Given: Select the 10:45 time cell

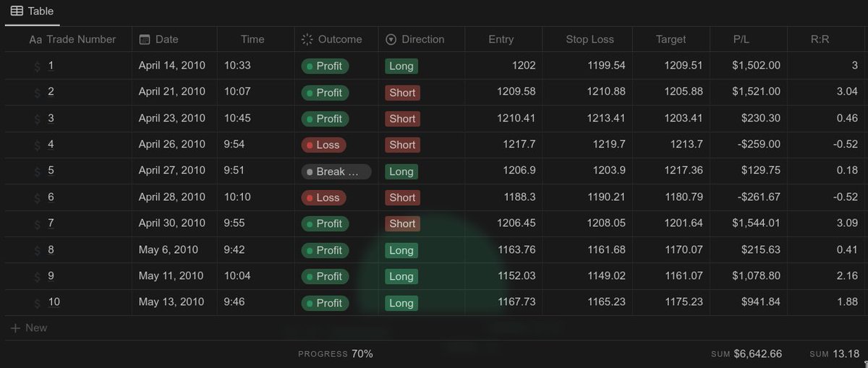Looking at the screenshot, I should click(256, 118).
